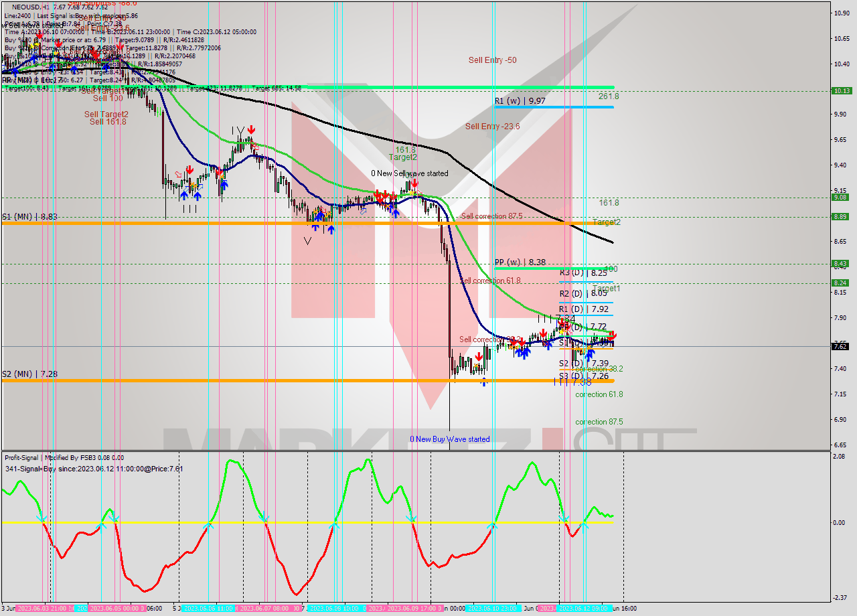The height and width of the screenshot is (616, 857).
Task: Click the 'Profit-Signal | Modified By FSB3' indicator title
Action: tap(64, 458)
